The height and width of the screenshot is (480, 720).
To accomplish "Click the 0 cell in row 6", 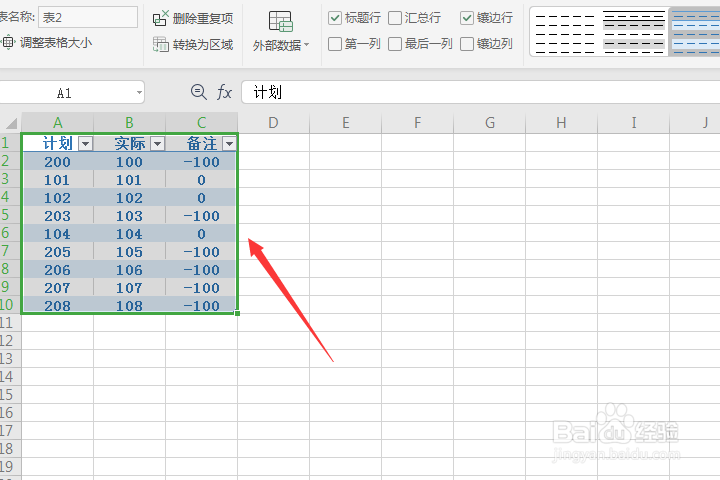I will 202,234.
